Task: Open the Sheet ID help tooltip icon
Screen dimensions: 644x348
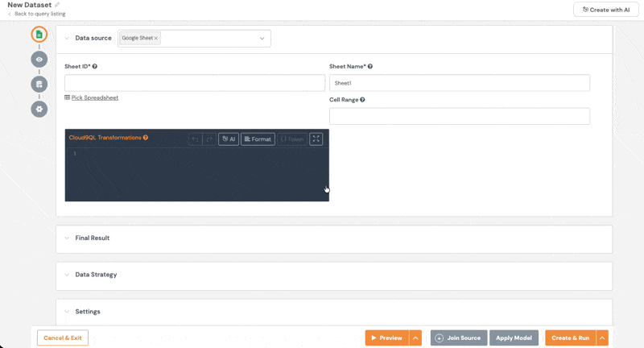Action: point(95,66)
